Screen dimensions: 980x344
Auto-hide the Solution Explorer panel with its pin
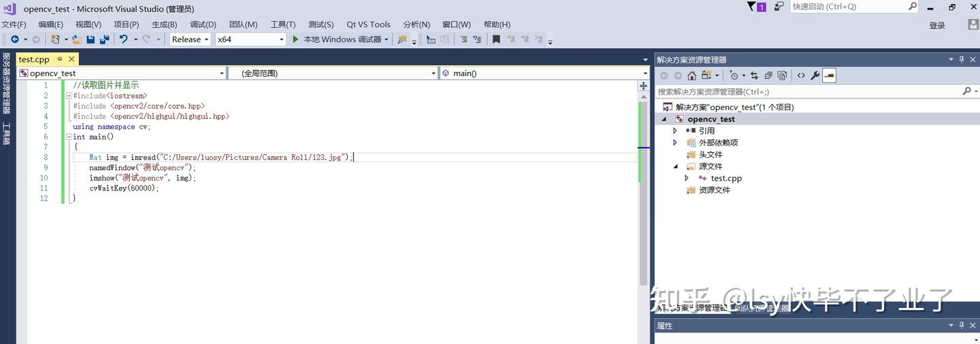(x=962, y=59)
